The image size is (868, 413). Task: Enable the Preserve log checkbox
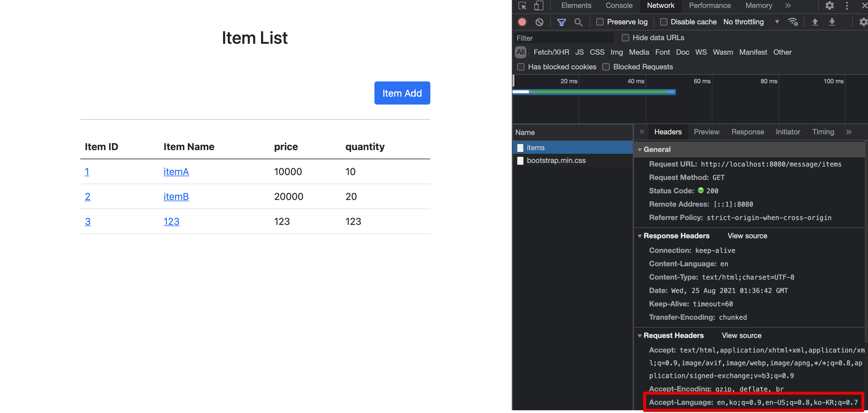click(600, 22)
